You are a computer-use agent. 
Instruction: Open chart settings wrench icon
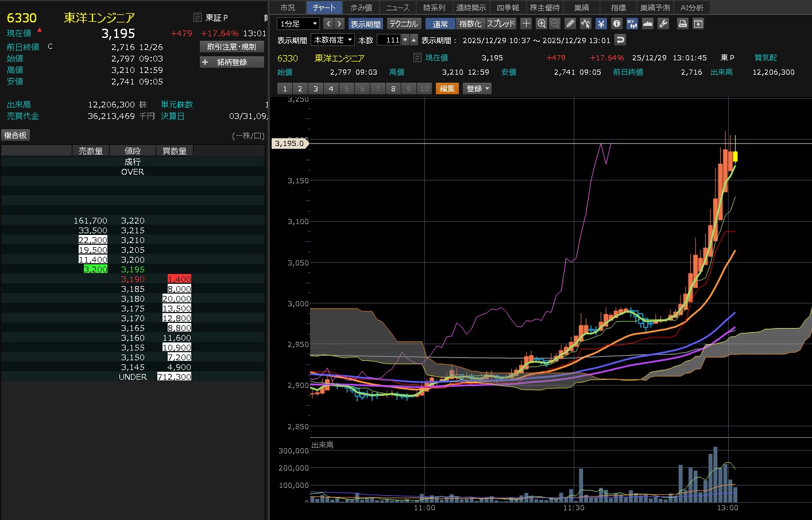663,24
